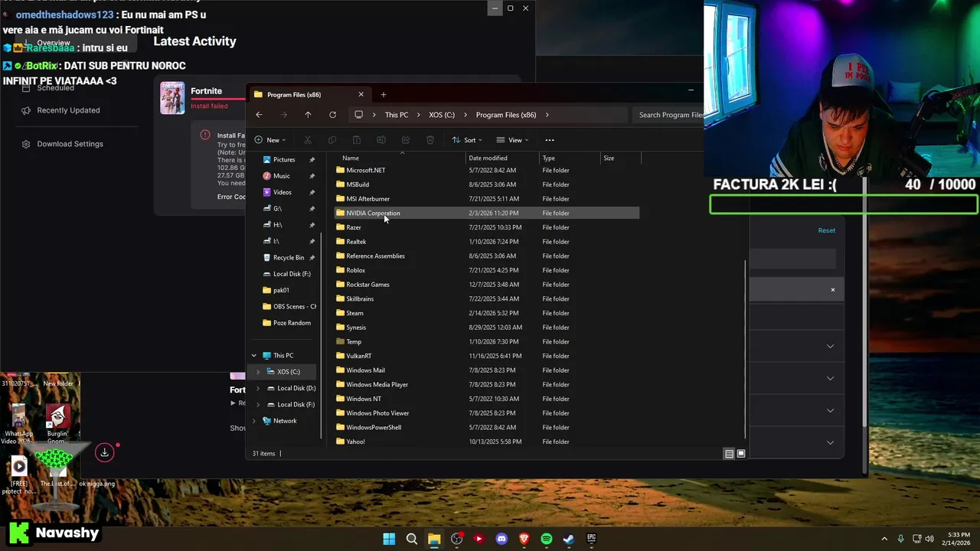980x551 pixels.
Task: Click the Search Program Files box
Action: 670,115
